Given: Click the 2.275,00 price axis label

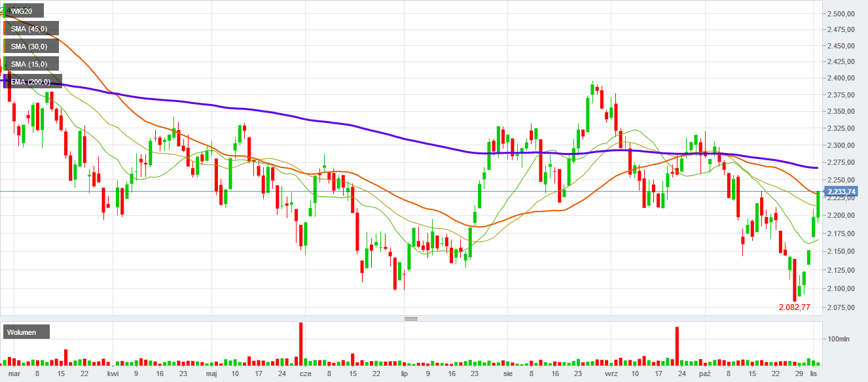Looking at the screenshot, I should pos(842,164).
